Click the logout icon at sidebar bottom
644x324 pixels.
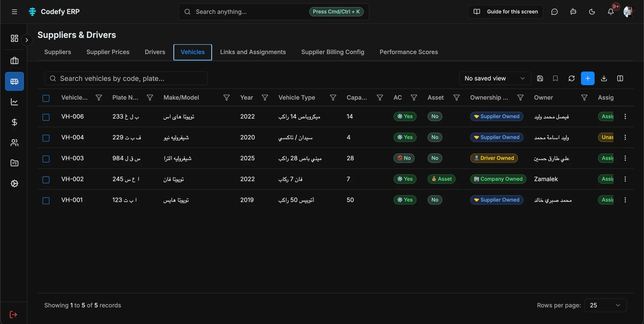(x=13, y=315)
